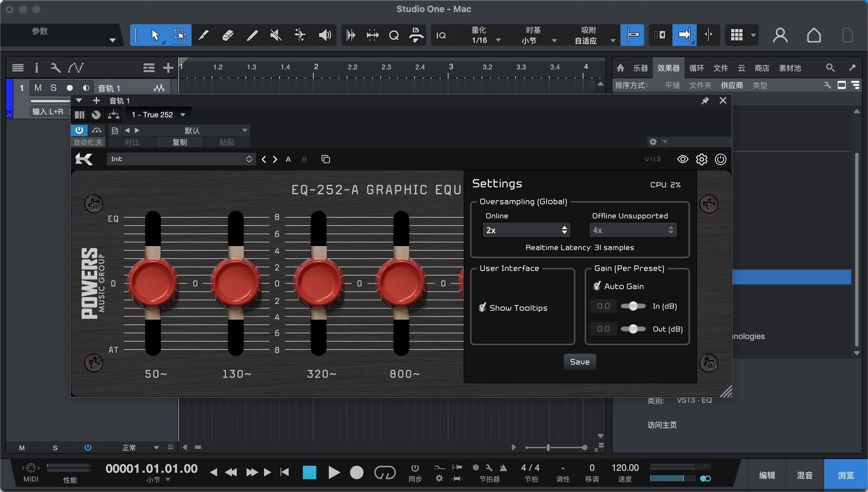Open the 循环 browser tab
Screen dimensions: 868x492
(x=696, y=68)
